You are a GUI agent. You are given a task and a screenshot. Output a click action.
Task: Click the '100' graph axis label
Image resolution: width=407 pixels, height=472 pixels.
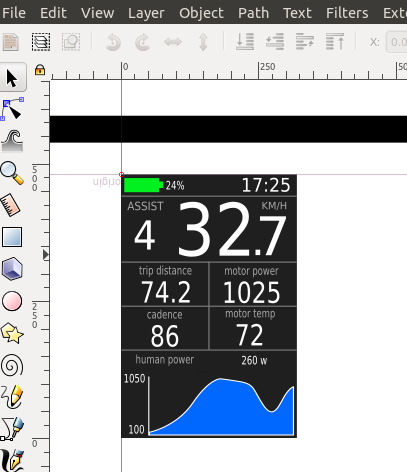[137, 429]
